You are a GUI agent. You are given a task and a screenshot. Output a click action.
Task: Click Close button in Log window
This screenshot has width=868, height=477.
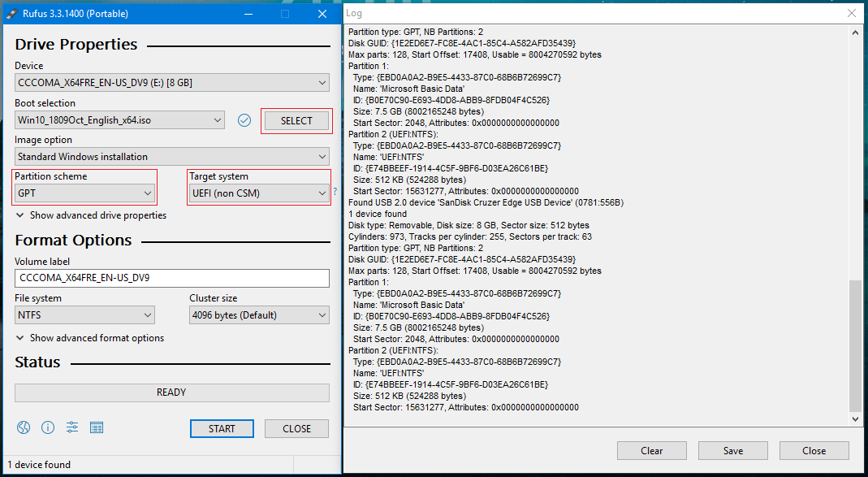tap(814, 451)
